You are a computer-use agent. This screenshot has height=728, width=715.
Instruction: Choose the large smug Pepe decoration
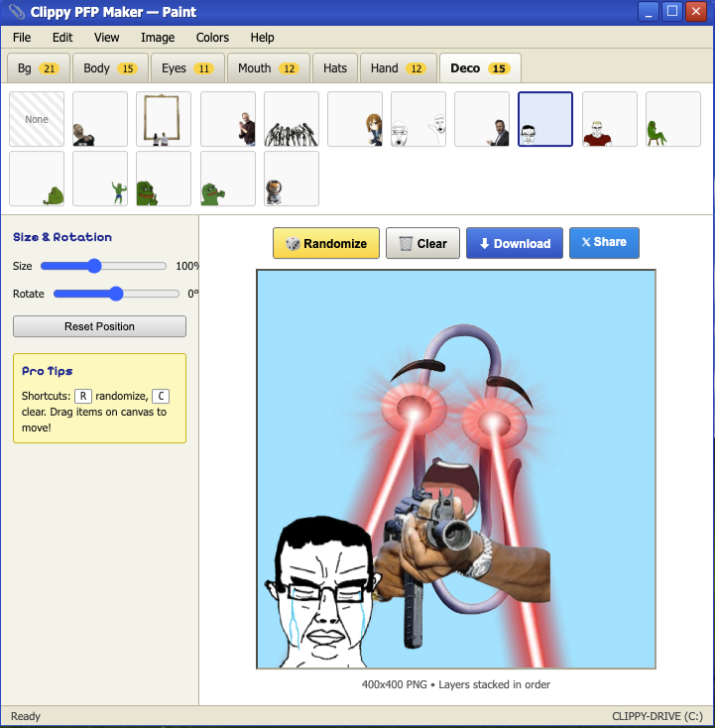[164, 179]
